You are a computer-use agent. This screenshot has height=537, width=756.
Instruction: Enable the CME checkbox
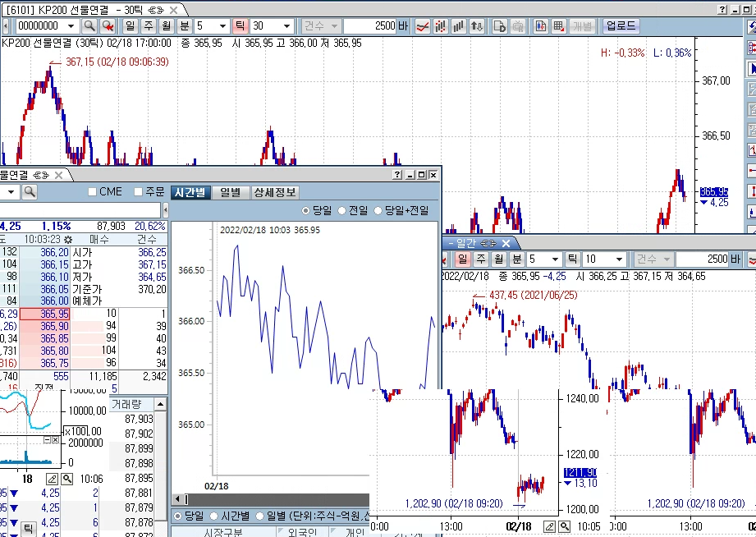[x=93, y=192]
